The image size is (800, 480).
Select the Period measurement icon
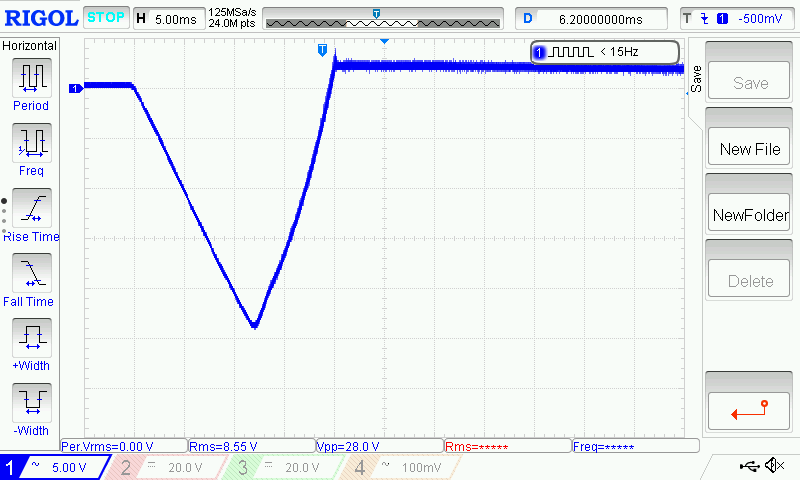click(x=31, y=78)
